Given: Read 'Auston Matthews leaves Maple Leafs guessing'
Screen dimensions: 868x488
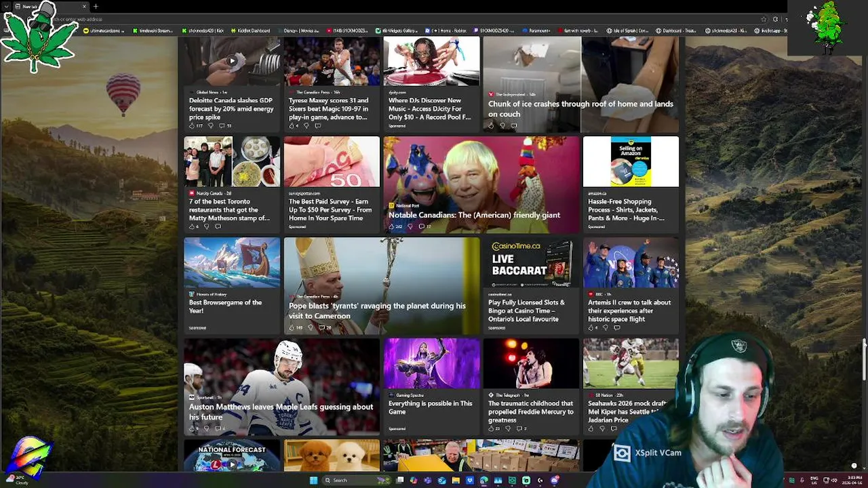Looking at the screenshot, I should click(281, 411).
